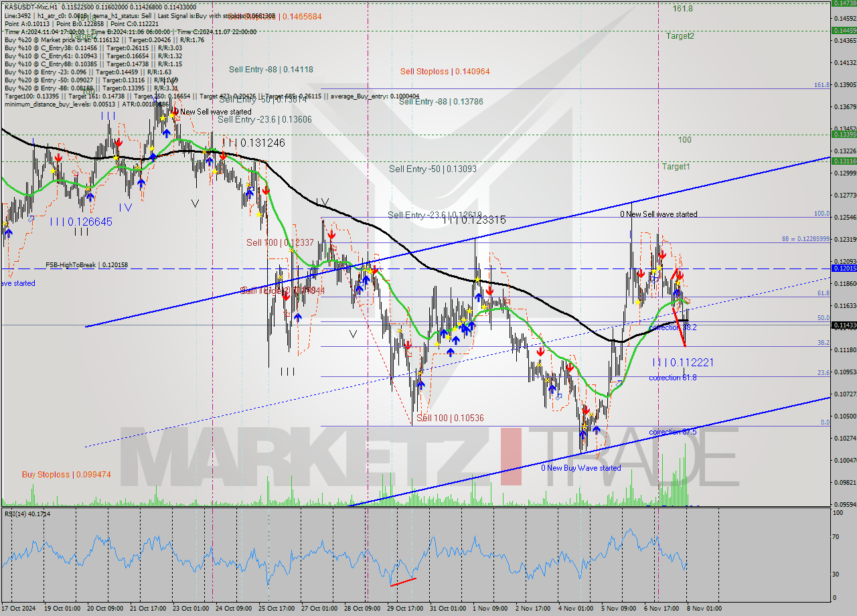Click the '8 Nov 01:00' date on the time axis

pos(704,608)
